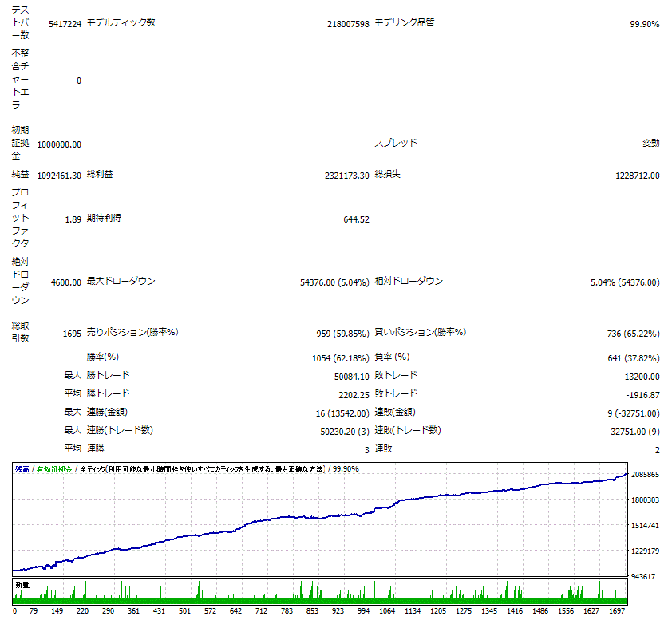
Task: Select net profit value 1092461.30
Action: 59,176
